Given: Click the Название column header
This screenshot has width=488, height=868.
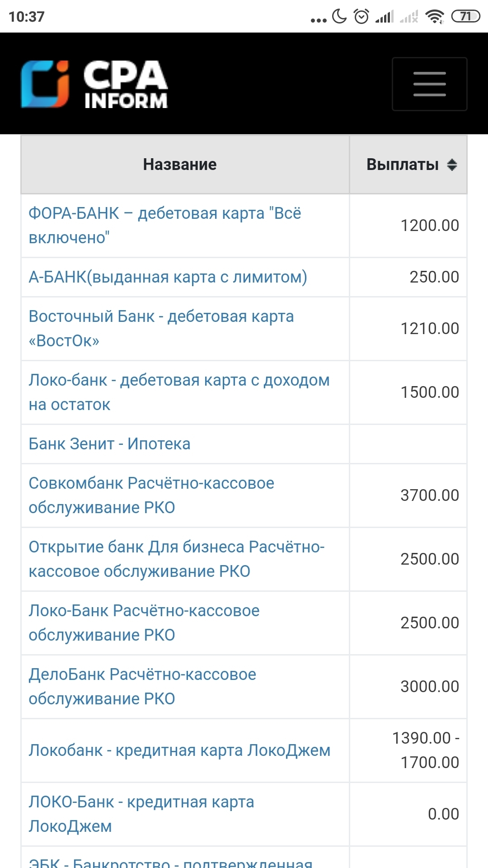Looking at the screenshot, I should pos(180,165).
